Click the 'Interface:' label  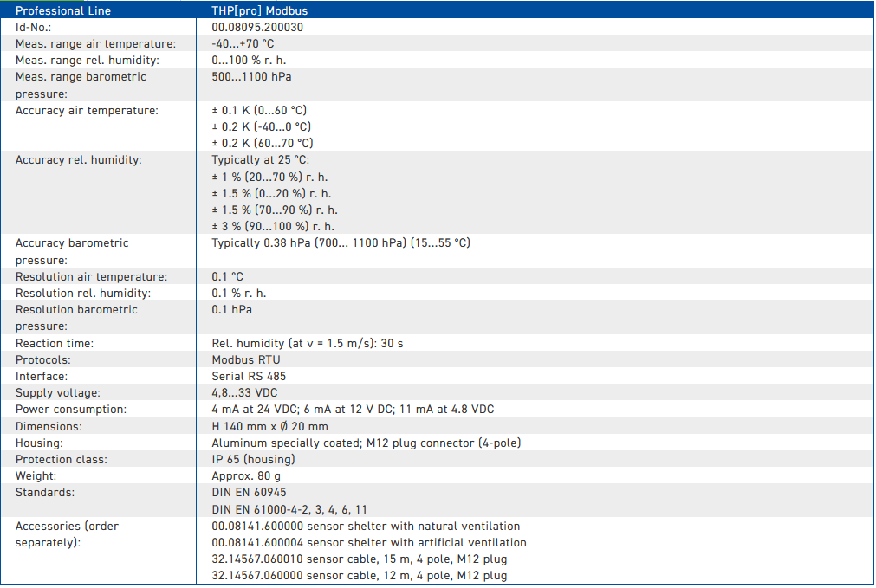point(42,377)
